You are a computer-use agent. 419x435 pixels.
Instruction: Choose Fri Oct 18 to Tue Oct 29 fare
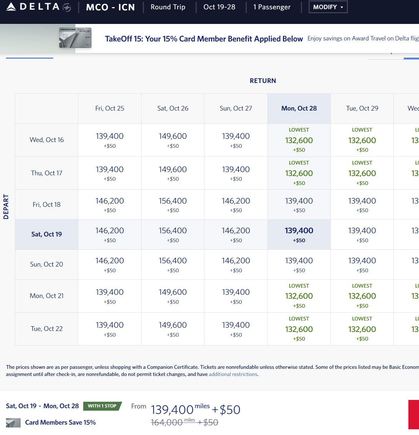[x=362, y=204]
